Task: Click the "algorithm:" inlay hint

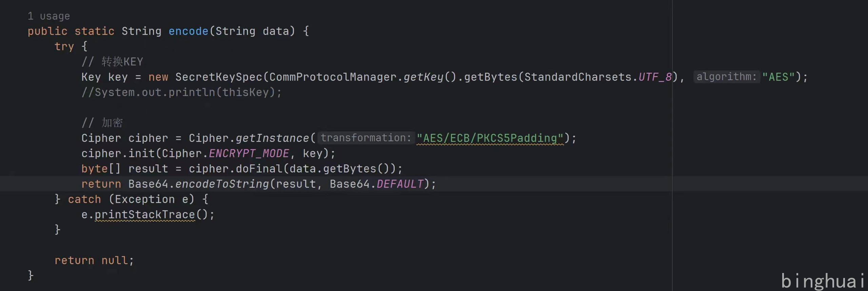Action: (x=726, y=77)
